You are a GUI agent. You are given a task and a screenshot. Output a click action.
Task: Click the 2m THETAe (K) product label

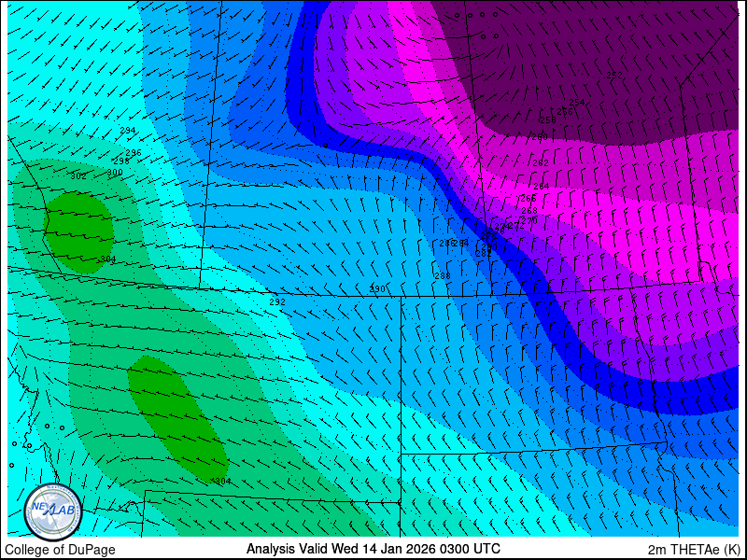point(695,549)
